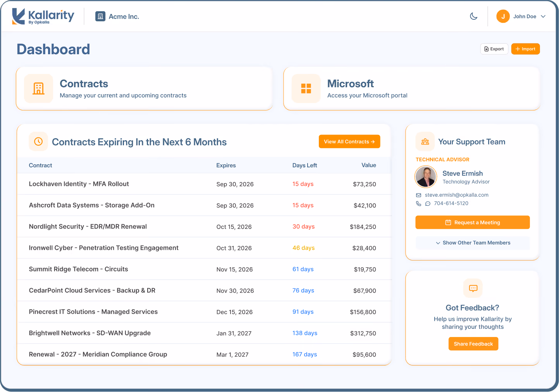559x392 pixels.
Task: Open the Contracts card title
Action: coord(84,84)
